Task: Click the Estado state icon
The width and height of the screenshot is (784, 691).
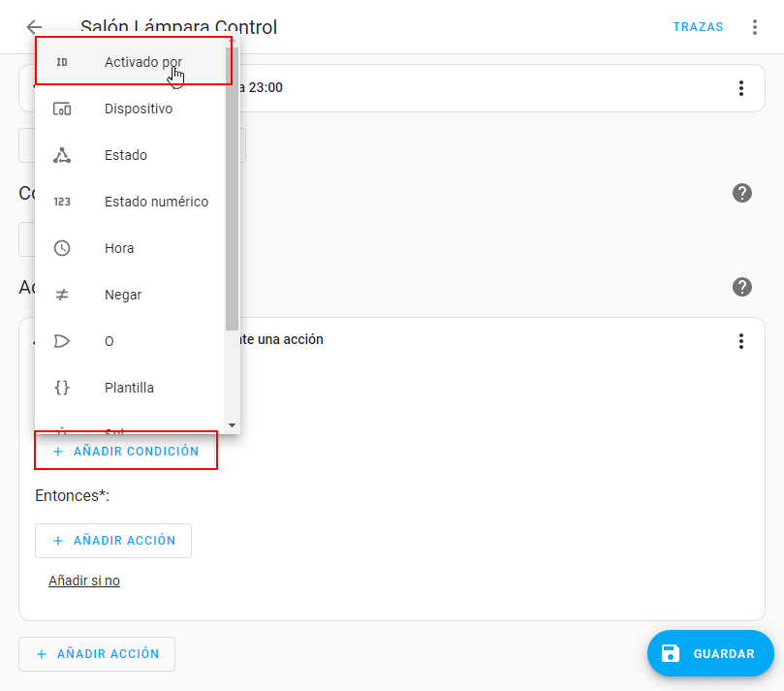Action: [62, 155]
